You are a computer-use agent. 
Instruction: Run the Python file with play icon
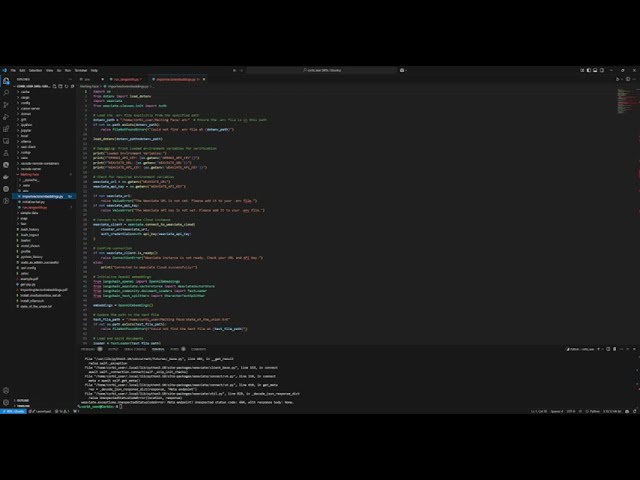[617, 79]
